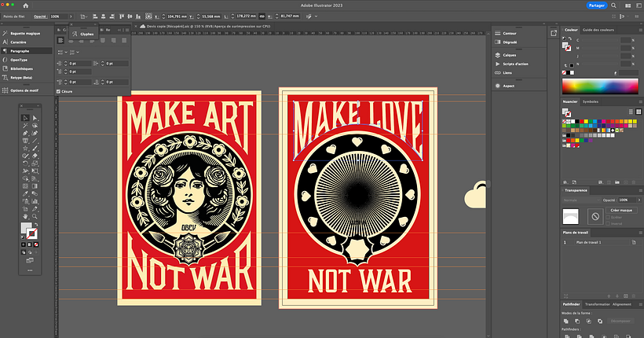Image resolution: width=644 pixels, height=338 pixels.
Task: Click the Créer masque button
Action: (620, 210)
